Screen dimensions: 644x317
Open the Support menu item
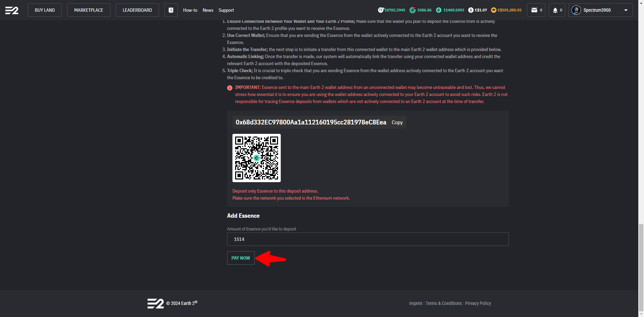coord(226,10)
